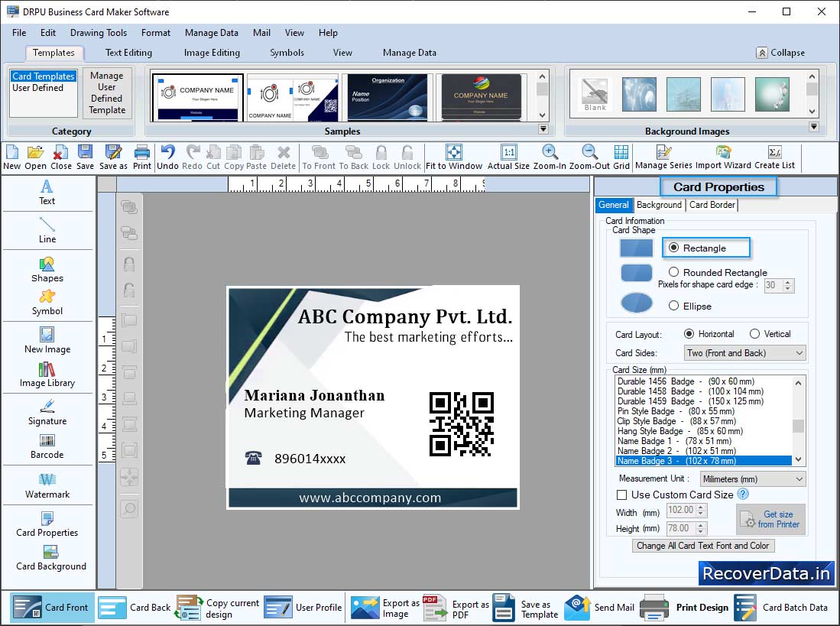Open the Card Border tab
The width and height of the screenshot is (840, 626).
(x=712, y=205)
